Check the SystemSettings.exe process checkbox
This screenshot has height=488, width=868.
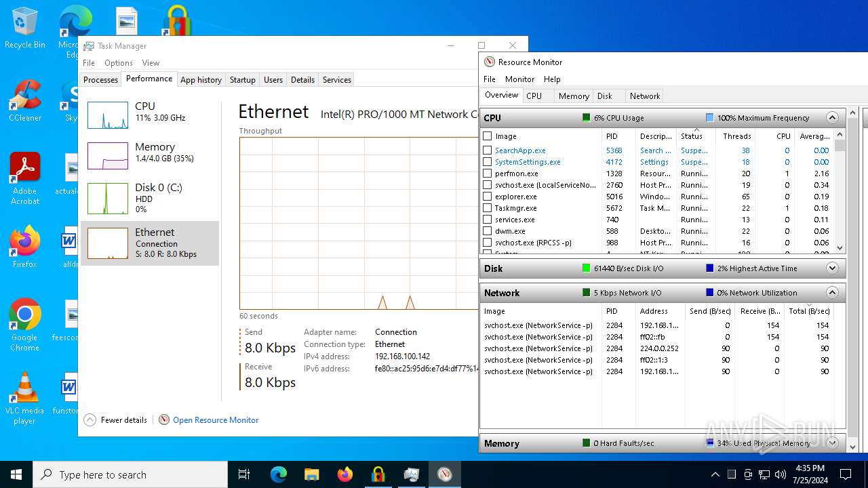[x=487, y=162]
